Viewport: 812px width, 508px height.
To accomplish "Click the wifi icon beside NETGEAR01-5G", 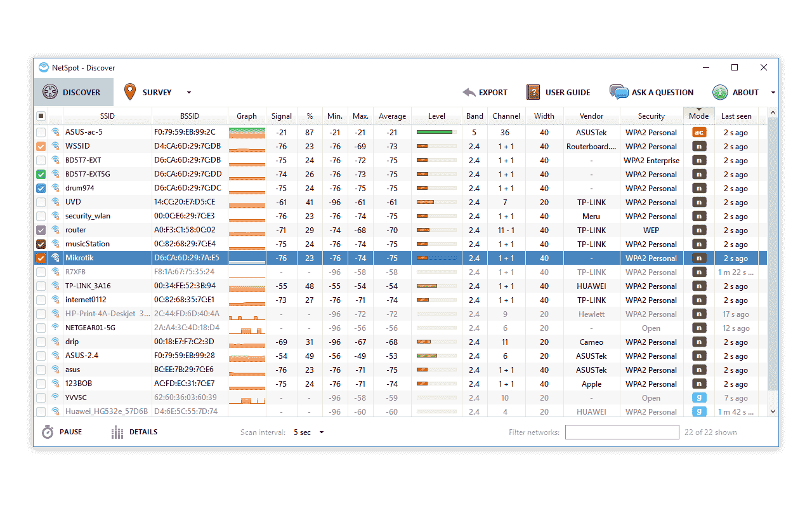I will pyautogui.click(x=56, y=328).
